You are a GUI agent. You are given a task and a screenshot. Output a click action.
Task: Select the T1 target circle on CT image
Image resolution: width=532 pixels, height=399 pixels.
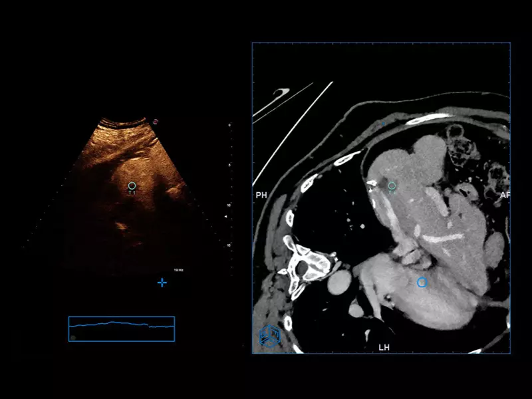point(392,186)
